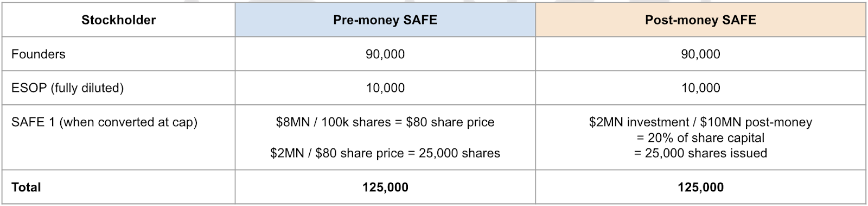Click the Post-money SAFE column header
868x206 pixels.
pyautogui.click(x=700, y=20)
